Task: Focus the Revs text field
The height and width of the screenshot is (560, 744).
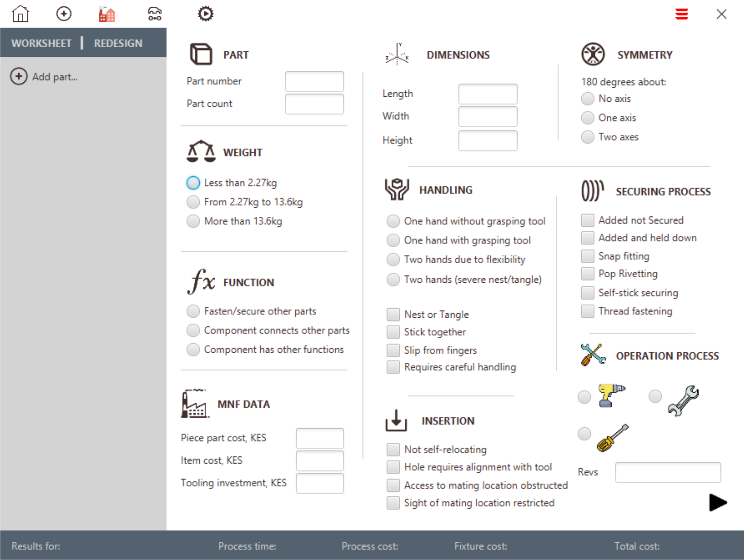Action: (667, 472)
